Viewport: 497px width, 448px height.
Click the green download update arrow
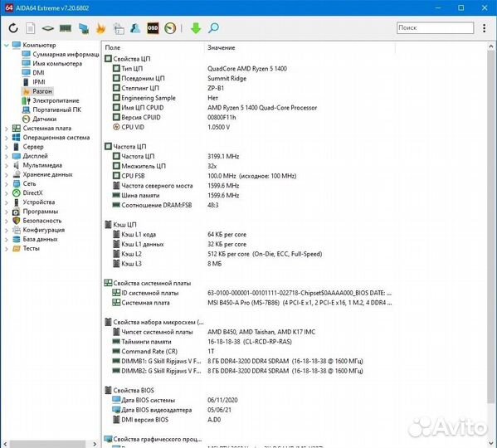click(196, 28)
